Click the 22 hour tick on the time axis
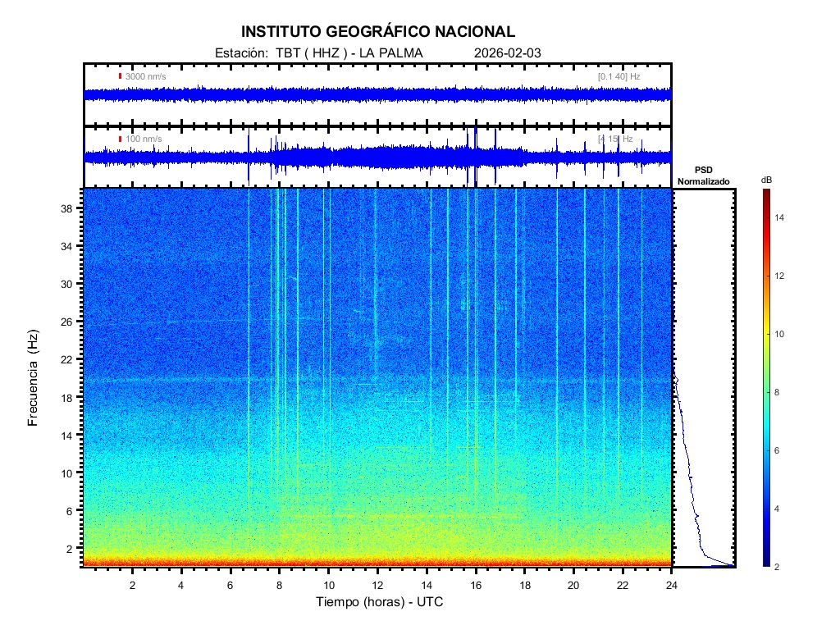The width and height of the screenshot is (840, 630). 623,585
